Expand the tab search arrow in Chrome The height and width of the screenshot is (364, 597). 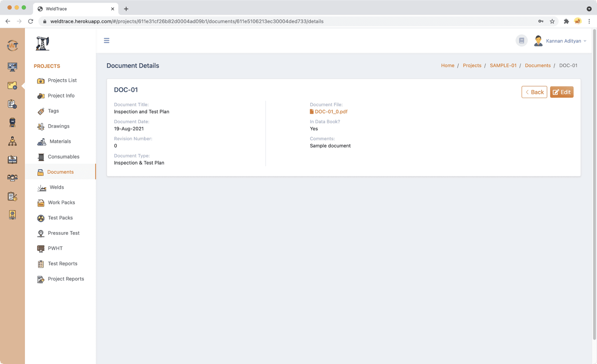pyautogui.click(x=589, y=9)
